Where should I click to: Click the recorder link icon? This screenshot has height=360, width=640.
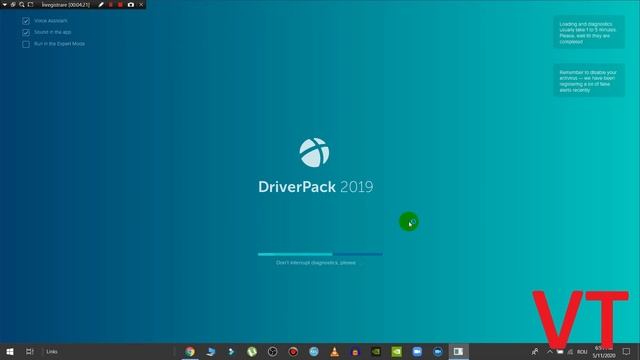[13, 4]
